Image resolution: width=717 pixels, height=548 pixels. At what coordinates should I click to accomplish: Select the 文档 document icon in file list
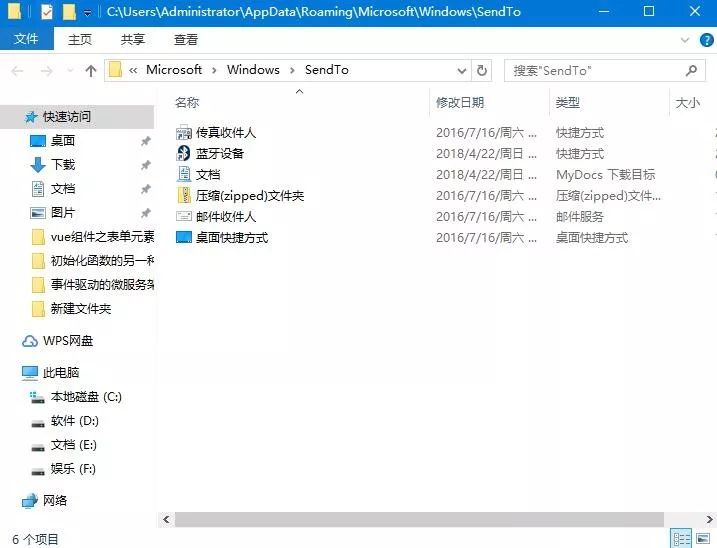(x=184, y=174)
